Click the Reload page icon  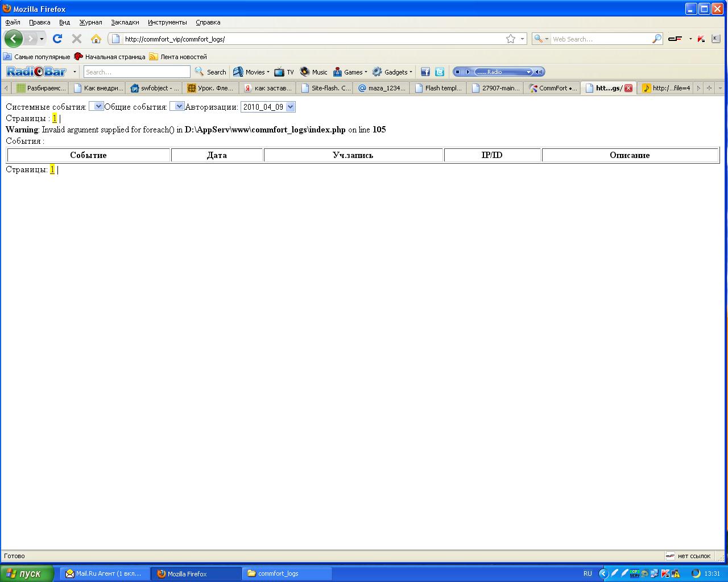pos(57,39)
